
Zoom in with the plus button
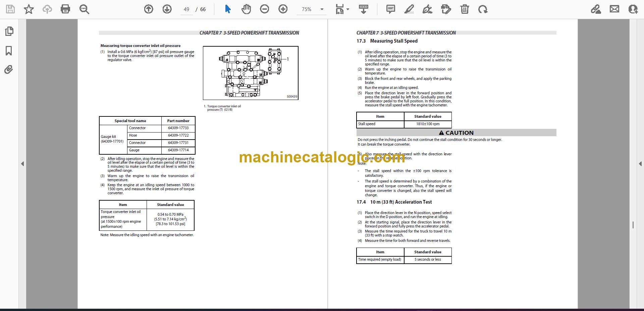pos(283,9)
